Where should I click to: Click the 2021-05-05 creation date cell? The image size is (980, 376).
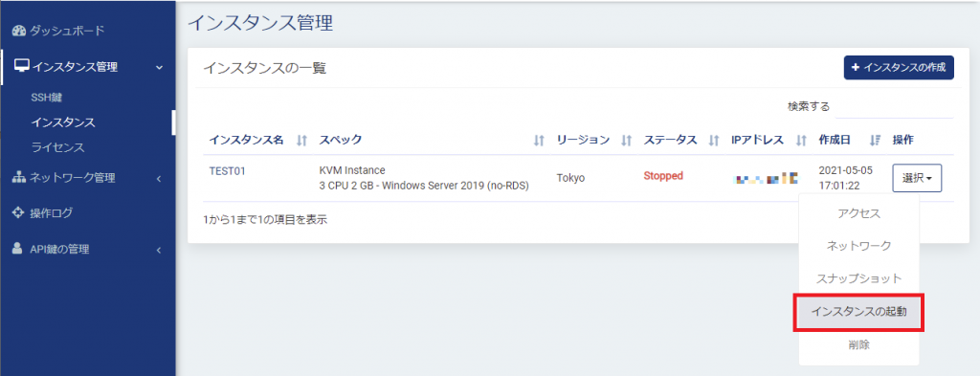click(846, 178)
